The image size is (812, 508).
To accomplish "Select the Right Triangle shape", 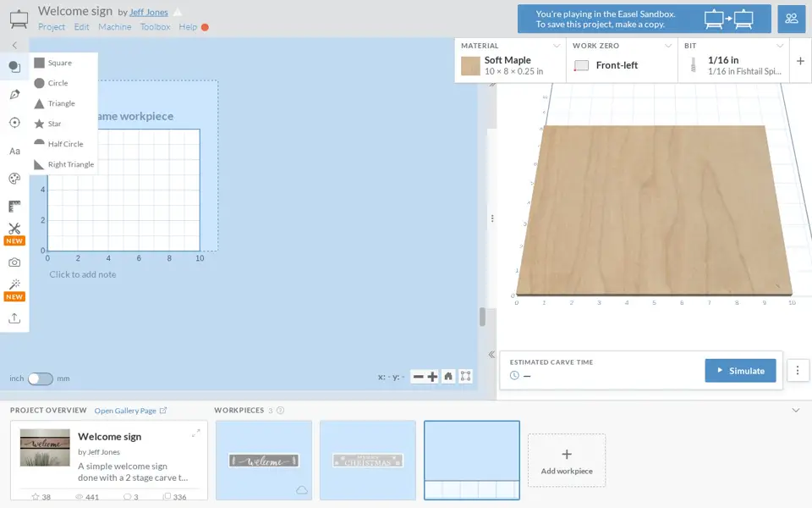I will pyautogui.click(x=63, y=164).
